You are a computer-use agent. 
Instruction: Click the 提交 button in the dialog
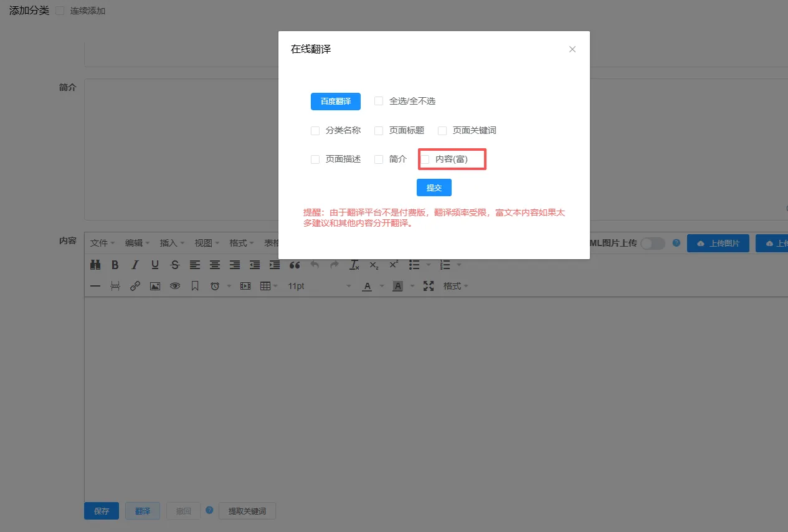click(434, 188)
